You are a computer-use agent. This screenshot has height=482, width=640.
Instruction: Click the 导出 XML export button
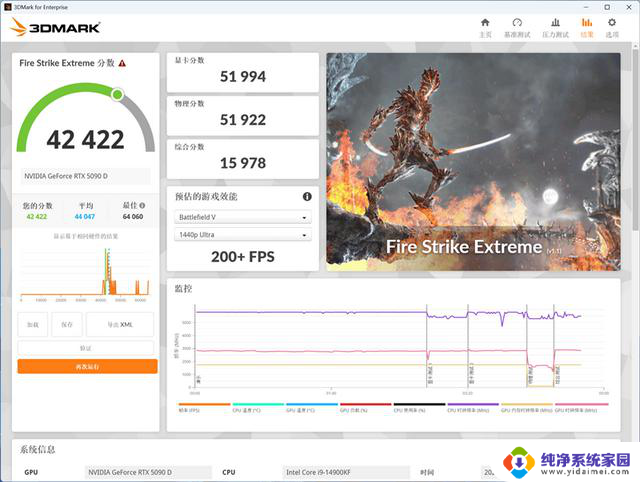[120, 324]
